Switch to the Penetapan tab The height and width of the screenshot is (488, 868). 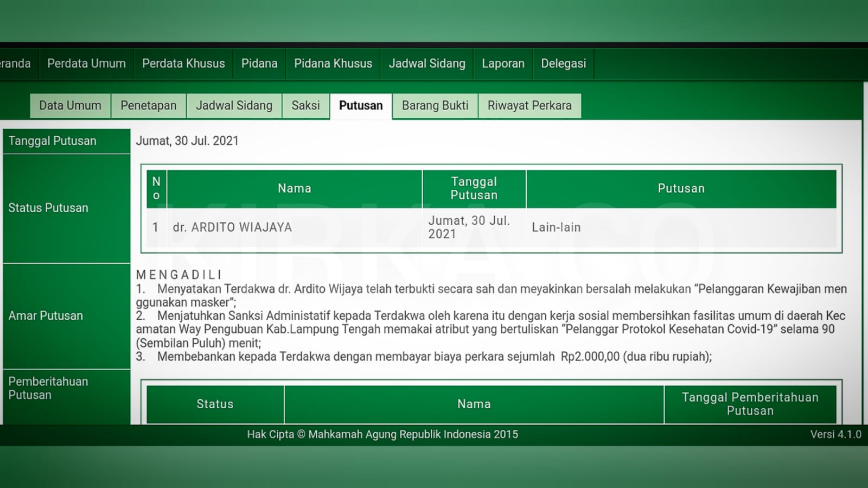(x=148, y=105)
